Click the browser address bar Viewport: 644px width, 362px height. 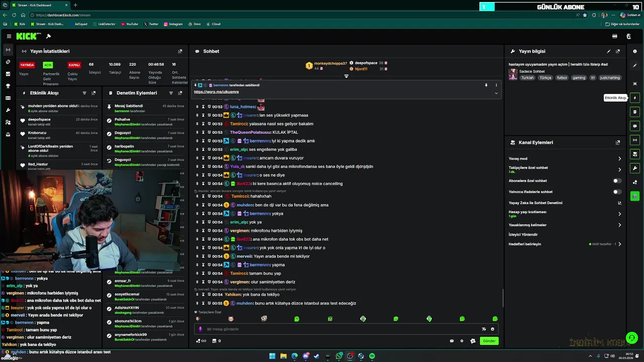click(x=302, y=15)
